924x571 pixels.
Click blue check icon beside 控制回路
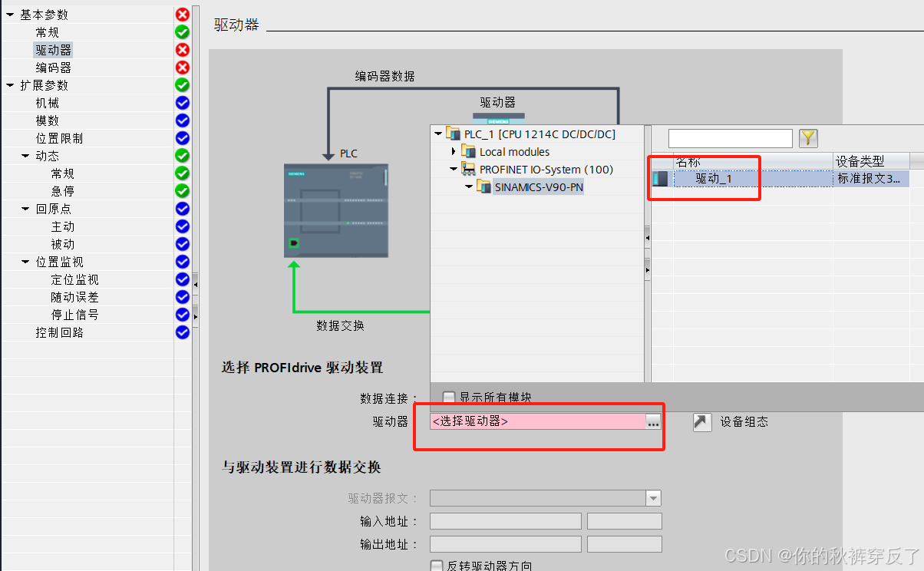click(x=182, y=332)
